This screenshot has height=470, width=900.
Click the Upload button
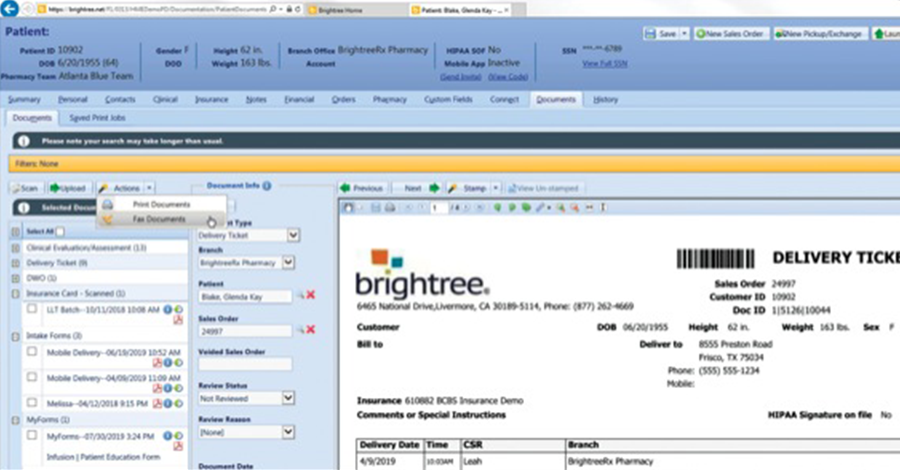coord(68,188)
